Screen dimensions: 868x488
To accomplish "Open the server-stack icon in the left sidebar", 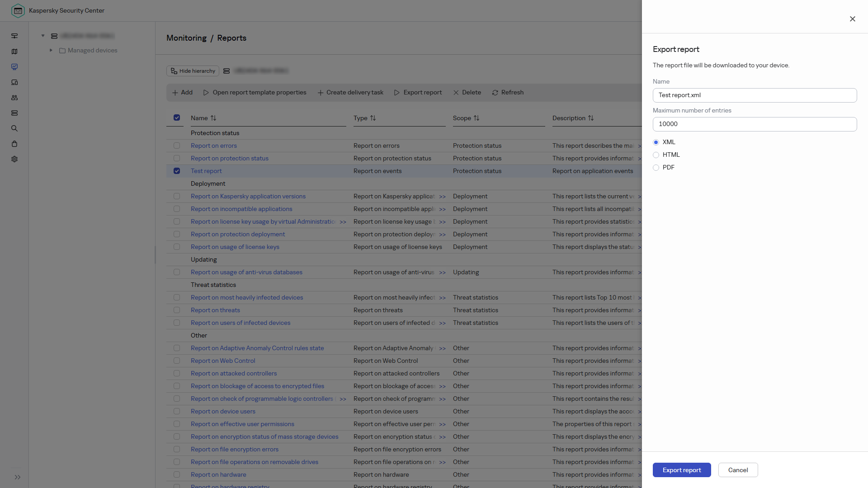I will (14, 113).
